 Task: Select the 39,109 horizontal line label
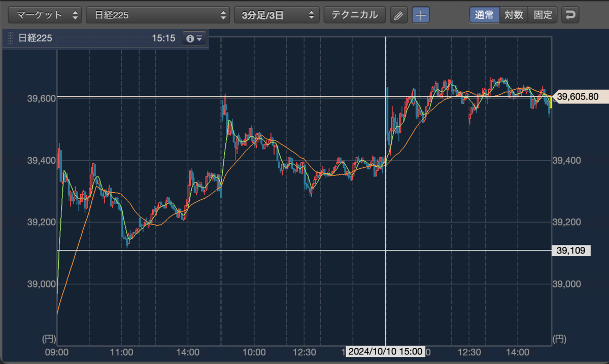pyautogui.click(x=571, y=250)
